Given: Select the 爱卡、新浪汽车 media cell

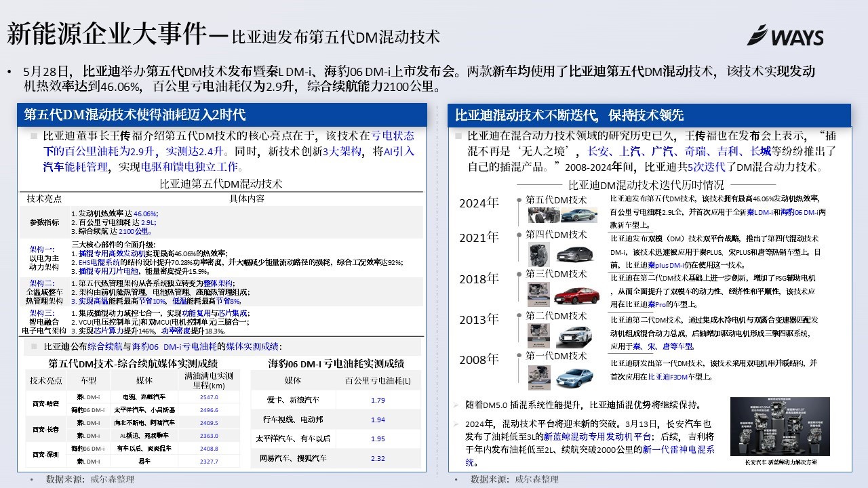Looking at the screenshot, I should click(293, 400).
